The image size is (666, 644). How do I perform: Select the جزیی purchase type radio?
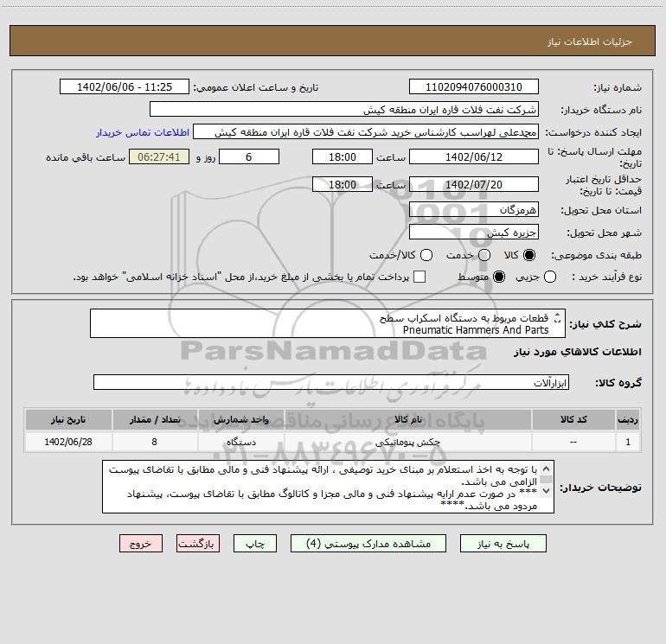tap(549, 277)
